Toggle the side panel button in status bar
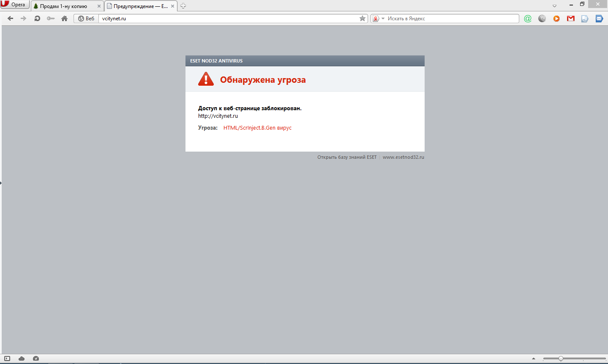Image resolution: width=608 pixels, height=364 pixels. point(7,359)
